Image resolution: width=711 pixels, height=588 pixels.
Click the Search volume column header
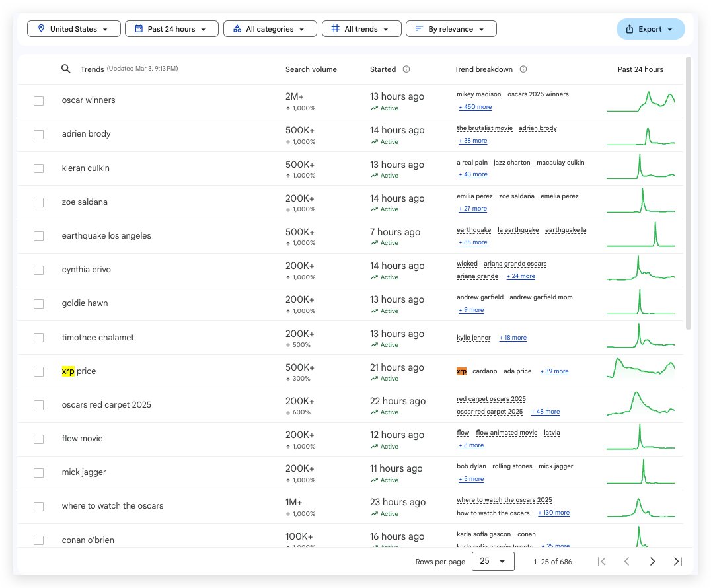click(311, 69)
